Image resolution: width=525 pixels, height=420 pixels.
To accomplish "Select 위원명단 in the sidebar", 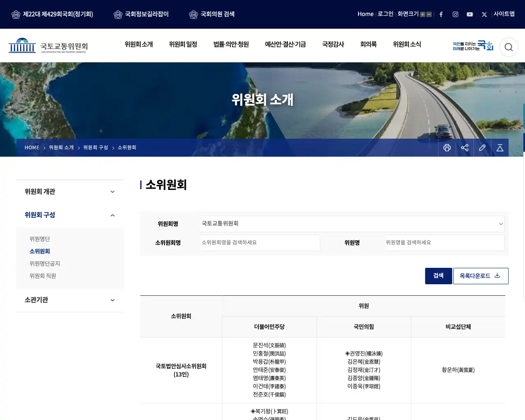I will 40,239.
